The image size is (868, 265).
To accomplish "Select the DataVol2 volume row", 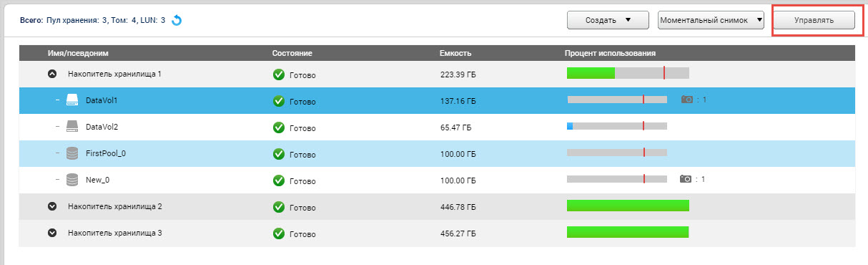I will pyautogui.click(x=437, y=127).
